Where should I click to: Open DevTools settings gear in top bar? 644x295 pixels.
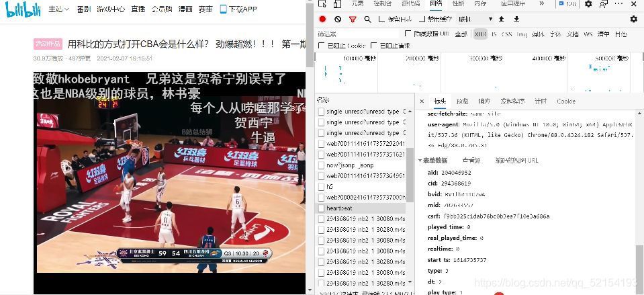[x=588, y=4]
